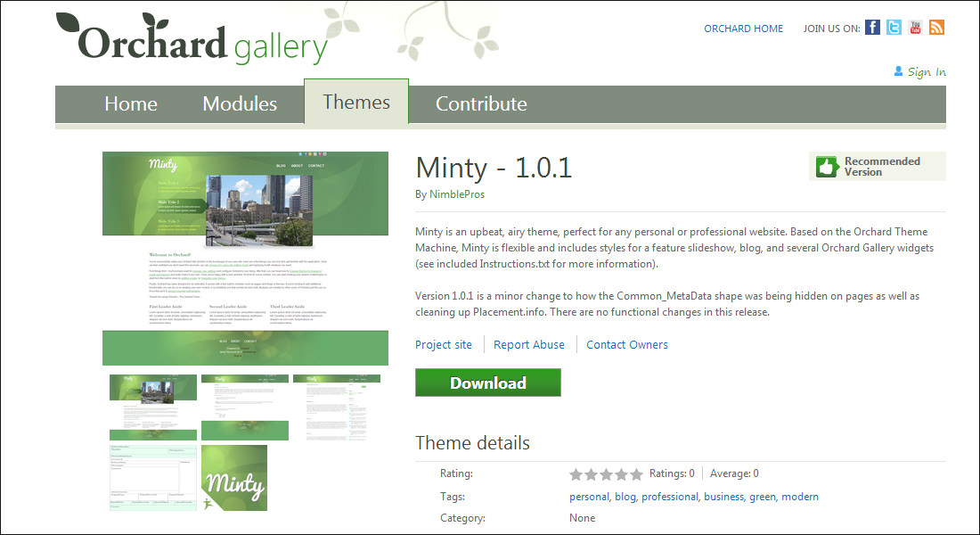Filter by the personal tag
Screen dimensions: 980x535
589,497
